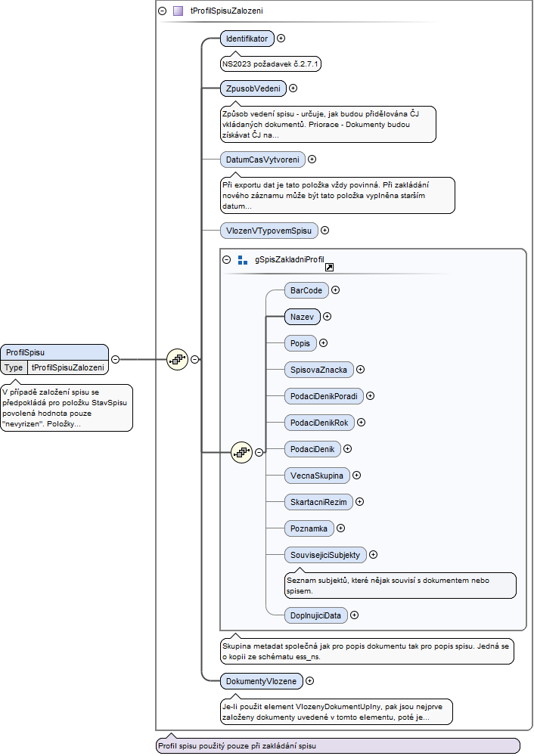Viewport: 534px width, 756px height.
Task: Click the tProfilSpisuZalozeni type value cell
Action: click(x=68, y=367)
